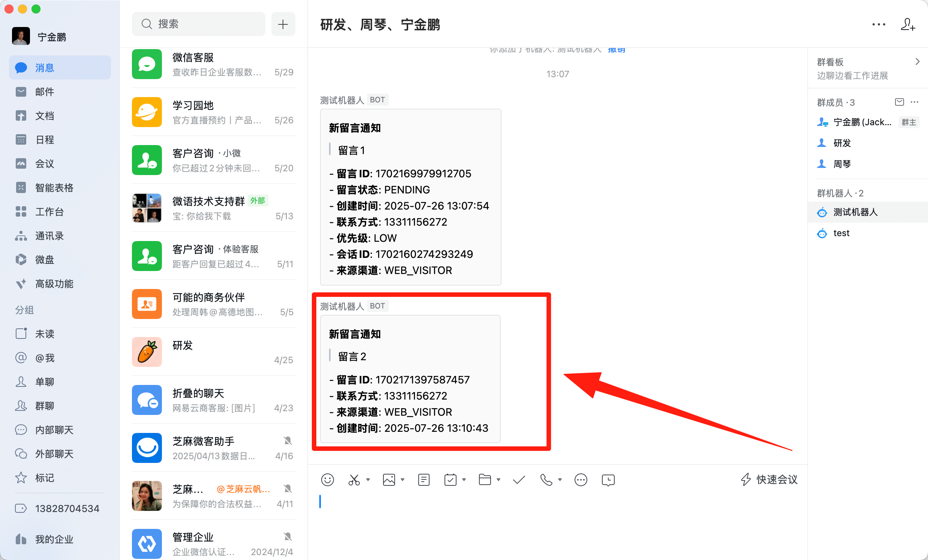
Task: Open the emoji picker
Action: point(327,480)
